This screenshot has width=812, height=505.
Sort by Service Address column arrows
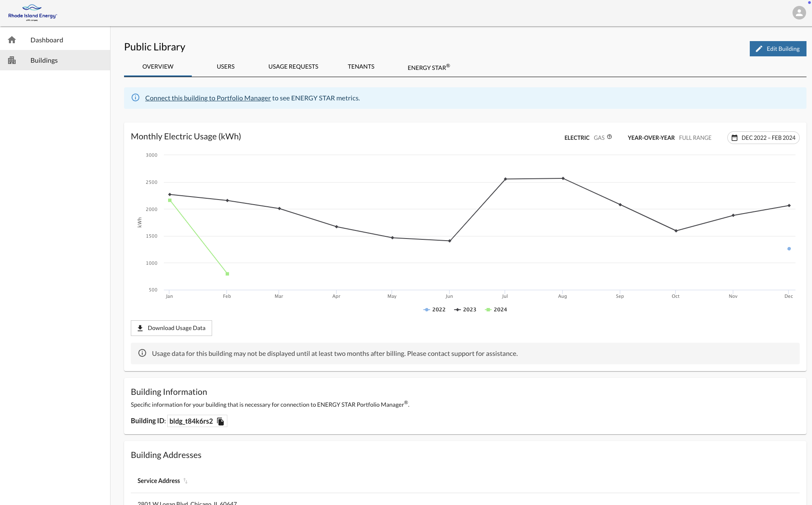(185, 481)
